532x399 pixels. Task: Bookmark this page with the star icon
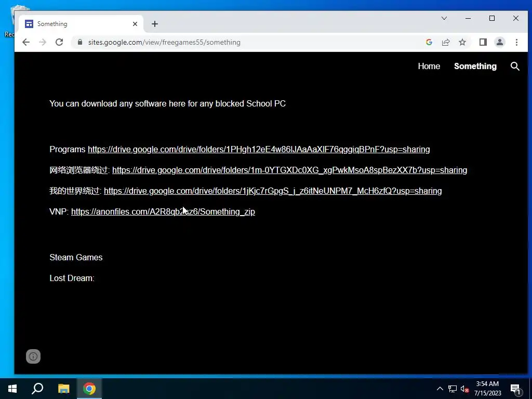(x=462, y=42)
